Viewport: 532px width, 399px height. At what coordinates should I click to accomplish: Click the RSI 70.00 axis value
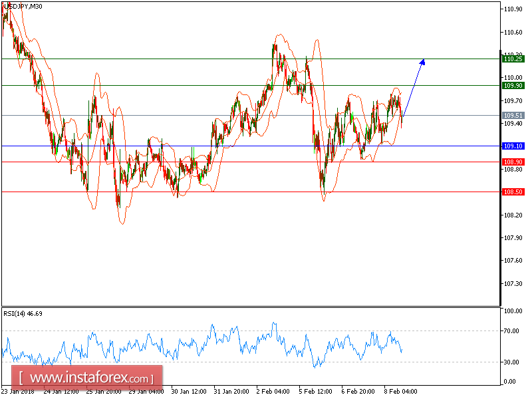point(511,331)
